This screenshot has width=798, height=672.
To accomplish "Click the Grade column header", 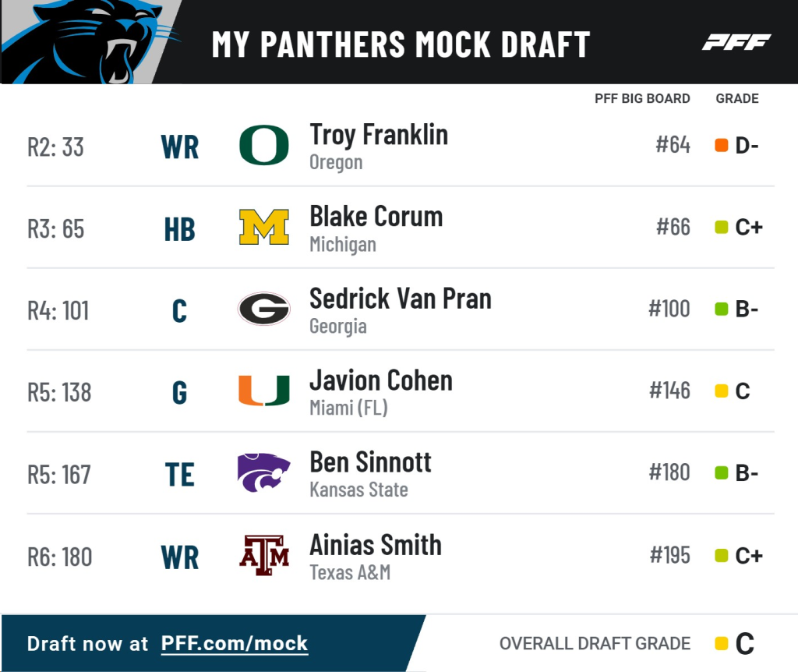I will tap(737, 98).
